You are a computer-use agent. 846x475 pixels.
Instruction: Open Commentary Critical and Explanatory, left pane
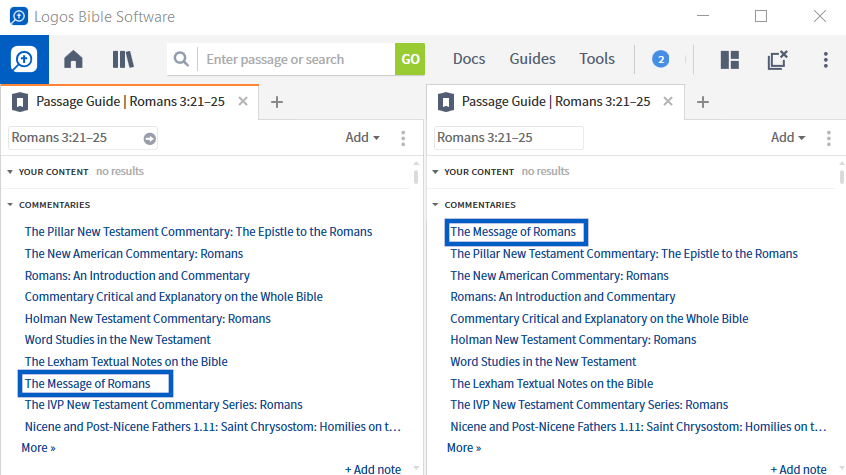174,297
